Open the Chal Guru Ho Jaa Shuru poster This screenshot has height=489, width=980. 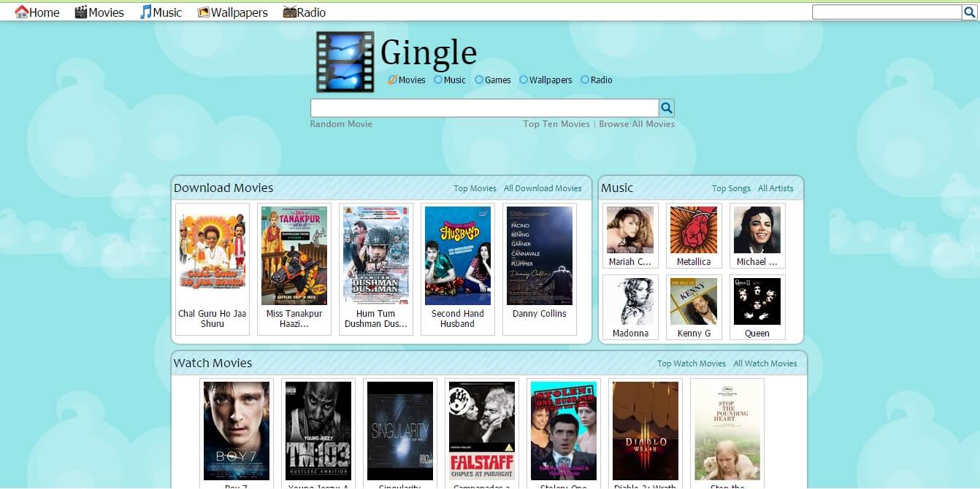pyautogui.click(x=213, y=255)
